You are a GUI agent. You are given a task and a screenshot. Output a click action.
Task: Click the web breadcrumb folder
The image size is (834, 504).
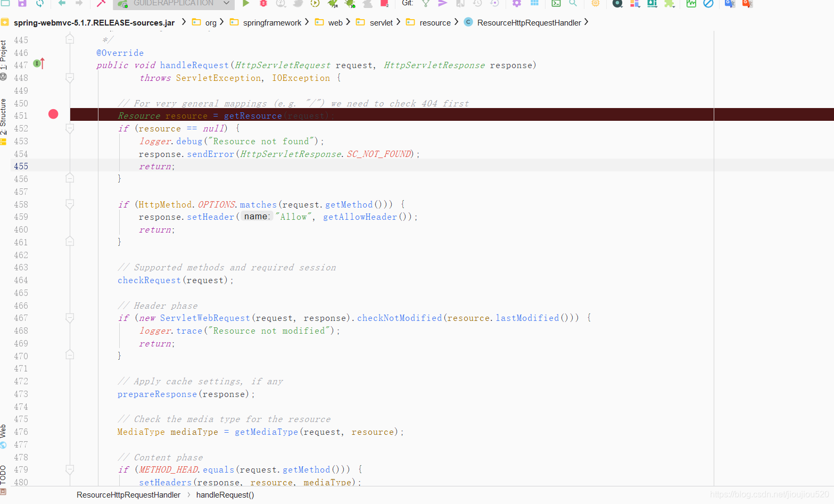(335, 22)
